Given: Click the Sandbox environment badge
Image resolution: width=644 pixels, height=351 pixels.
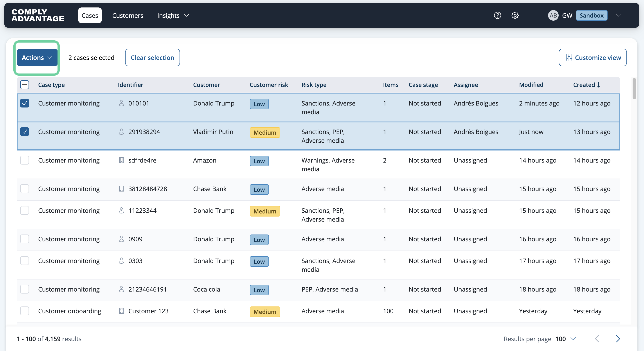Looking at the screenshot, I should (x=592, y=16).
